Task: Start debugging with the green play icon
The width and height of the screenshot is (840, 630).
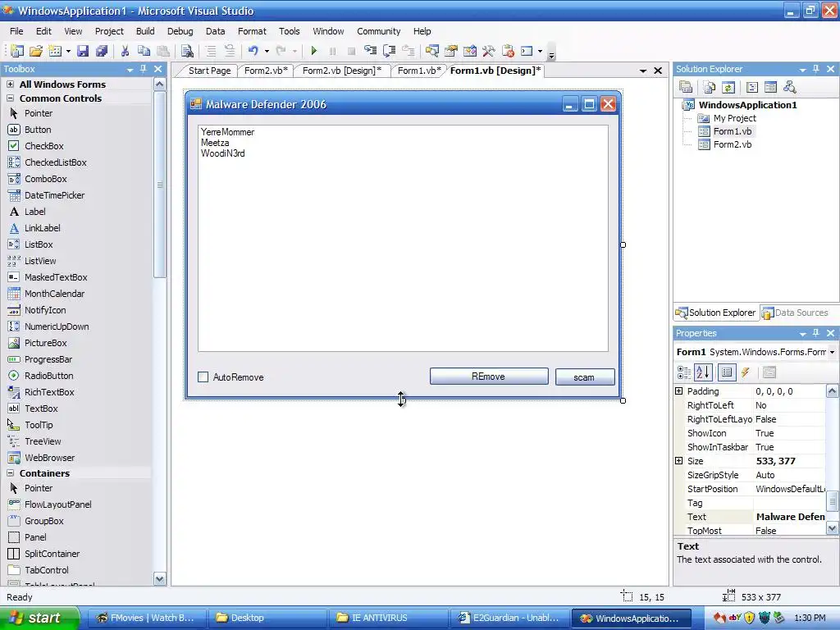Action: tap(314, 51)
